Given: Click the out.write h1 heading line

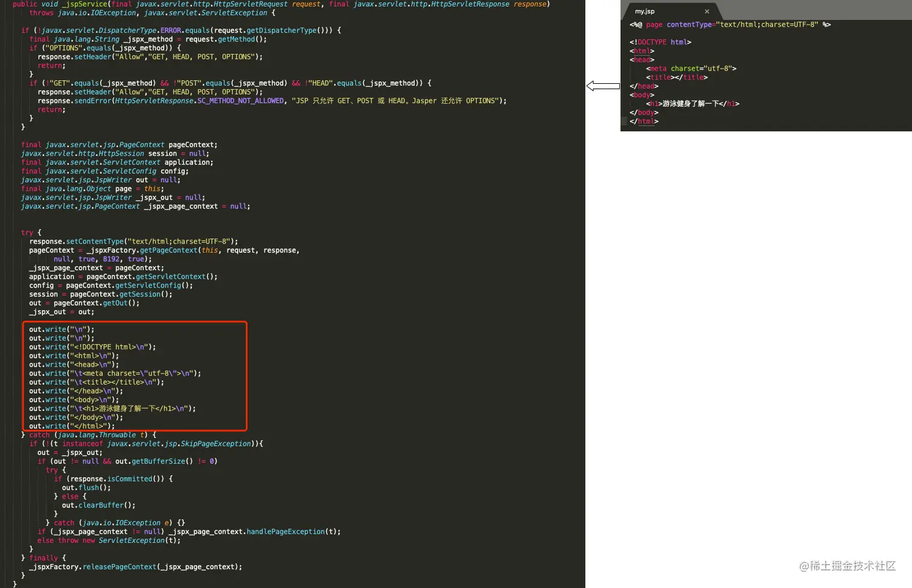Looking at the screenshot, I should 113,409.
